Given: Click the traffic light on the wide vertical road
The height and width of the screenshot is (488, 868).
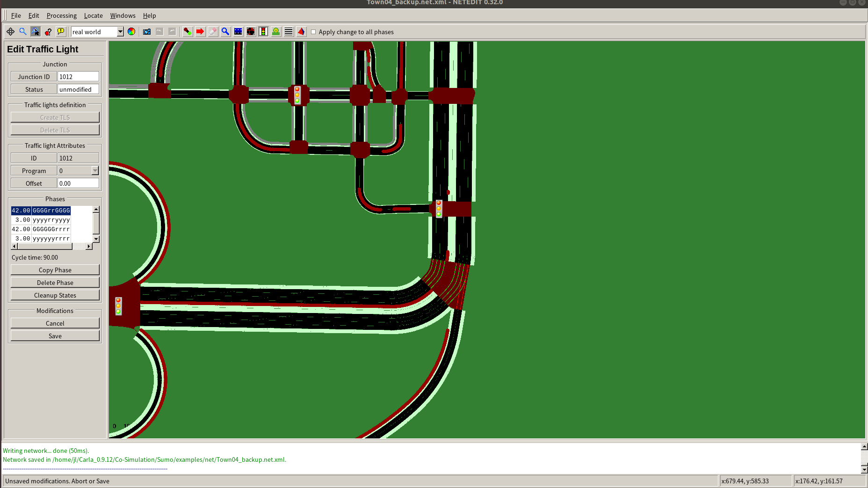Looking at the screenshot, I should tap(439, 209).
